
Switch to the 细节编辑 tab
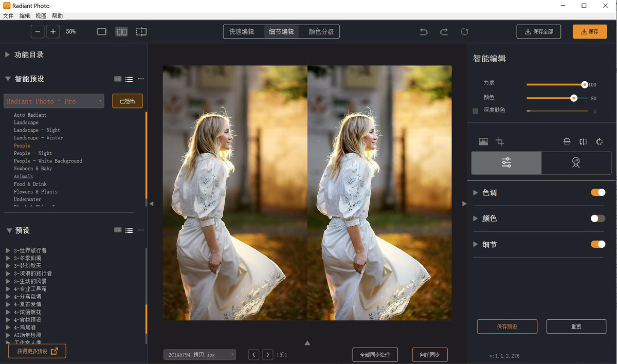tap(282, 32)
